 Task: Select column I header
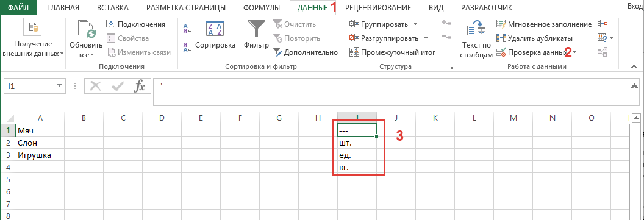point(357,118)
